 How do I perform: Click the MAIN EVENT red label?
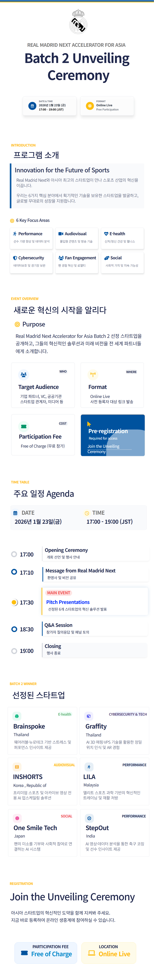tap(59, 593)
